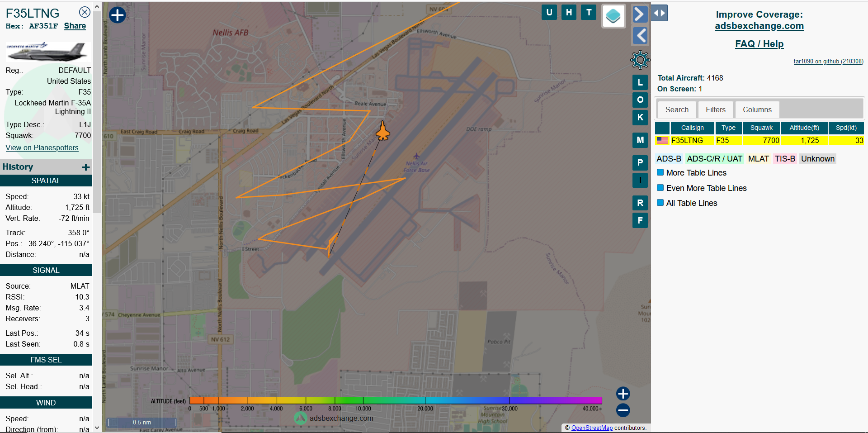Screen dimensions: 868x433
Task: Click the flag column header in table
Action: pyautogui.click(x=662, y=128)
